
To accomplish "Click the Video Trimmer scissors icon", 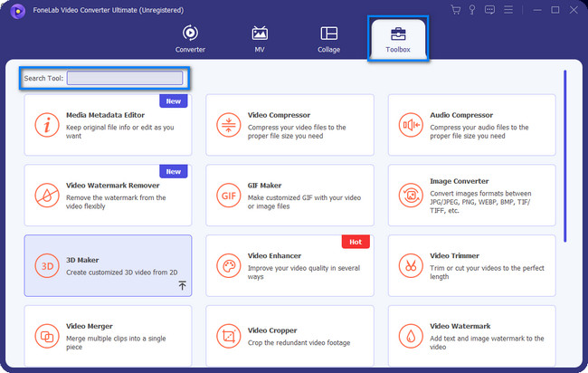I will coord(411,265).
